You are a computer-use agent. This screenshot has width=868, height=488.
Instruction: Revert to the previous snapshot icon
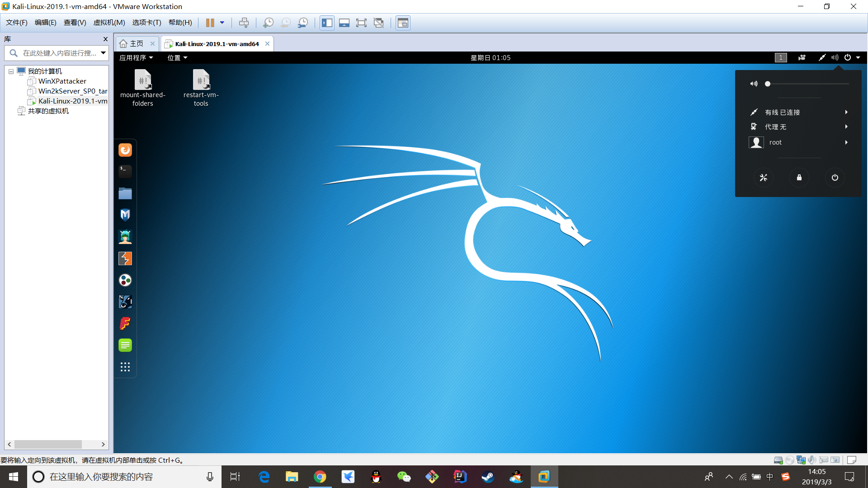(x=286, y=23)
